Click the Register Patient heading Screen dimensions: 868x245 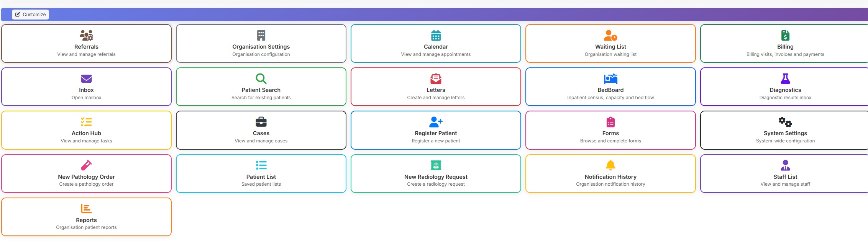click(x=436, y=133)
